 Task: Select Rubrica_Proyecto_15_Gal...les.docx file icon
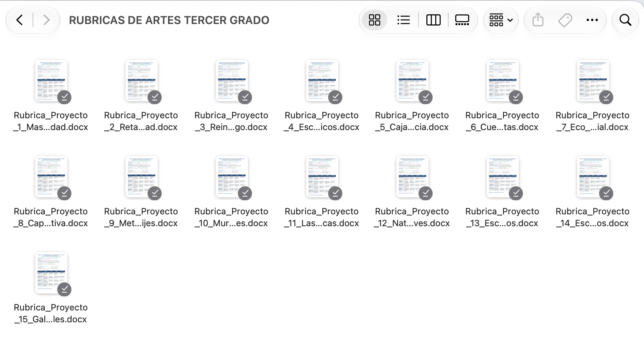(x=51, y=273)
